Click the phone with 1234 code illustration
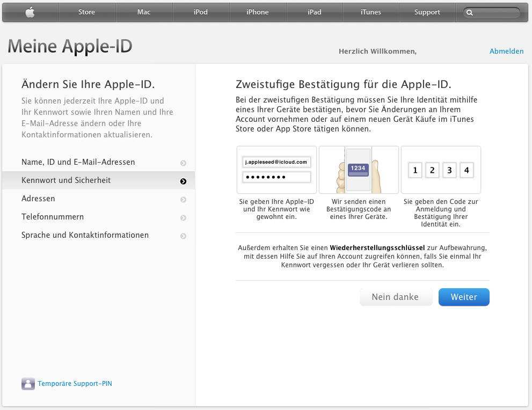Image resolution: width=532 pixels, height=410 pixels. tap(359, 170)
